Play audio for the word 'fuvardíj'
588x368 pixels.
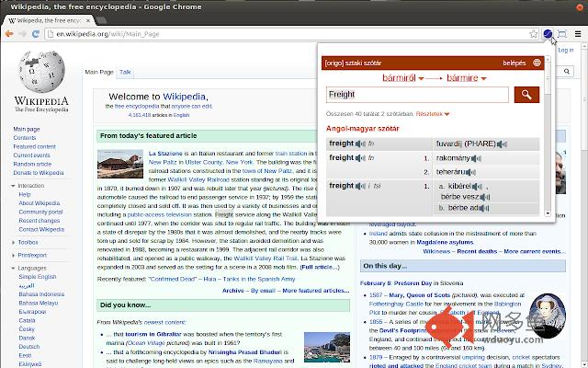coord(502,144)
